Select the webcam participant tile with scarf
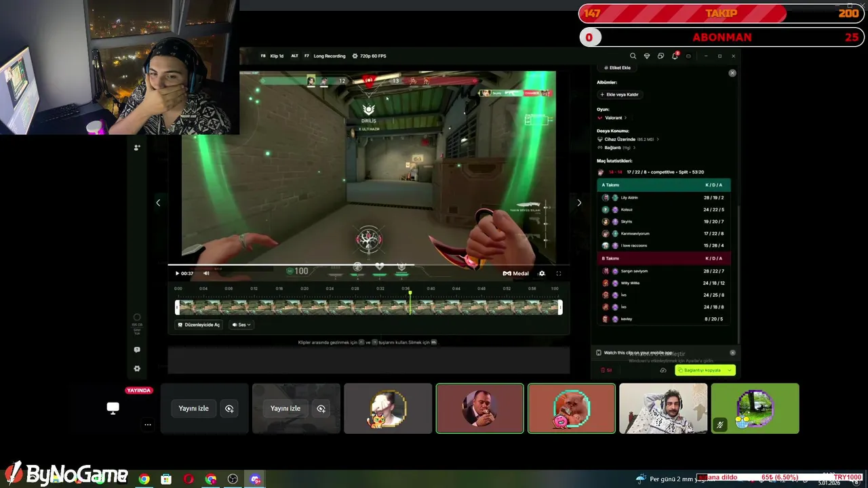 663,409
